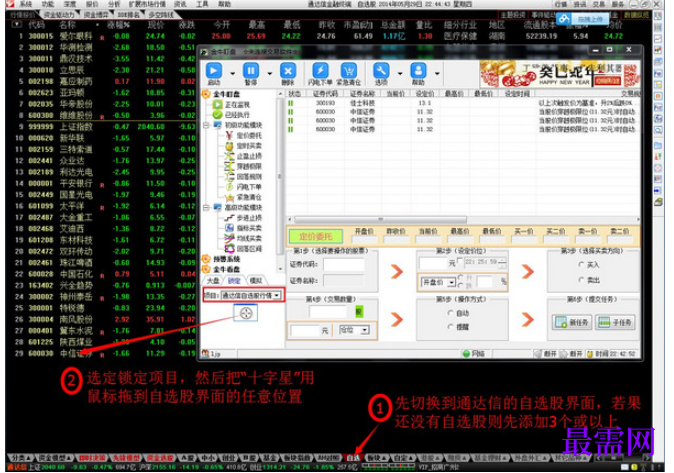674x473 pixels.
Task: Click the 证券代码 input field
Action: [344, 264]
